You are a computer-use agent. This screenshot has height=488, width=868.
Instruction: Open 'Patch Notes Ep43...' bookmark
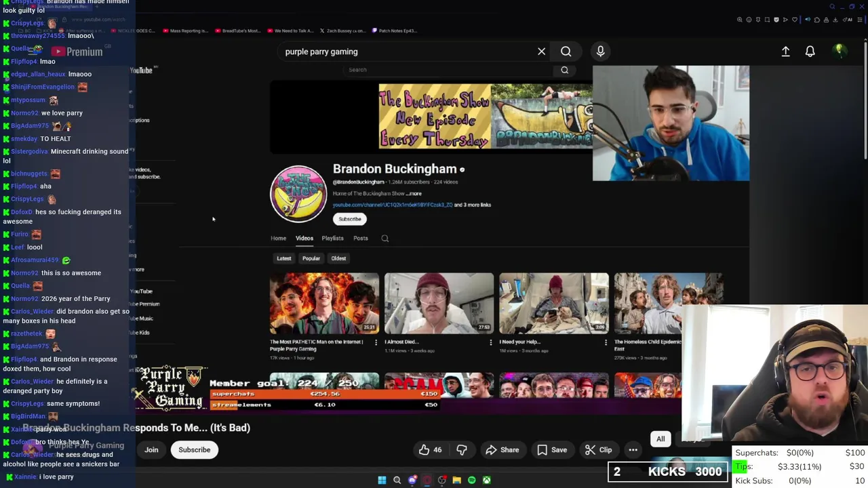click(395, 30)
